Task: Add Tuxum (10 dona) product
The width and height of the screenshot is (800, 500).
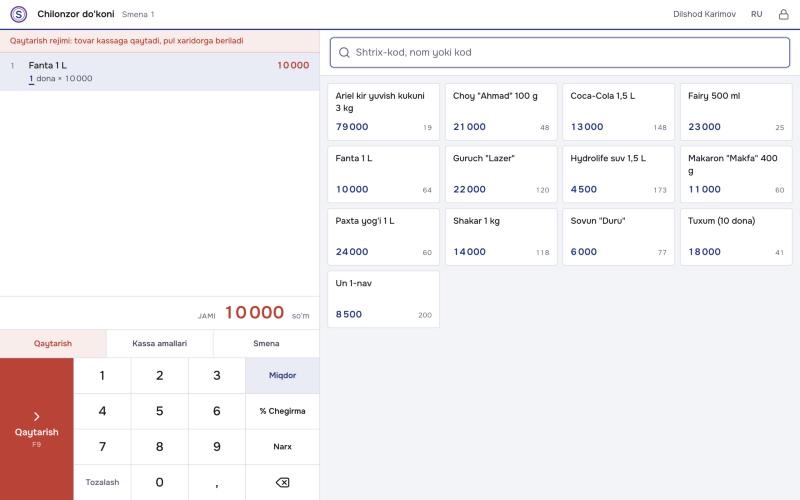Action: click(x=736, y=237)
